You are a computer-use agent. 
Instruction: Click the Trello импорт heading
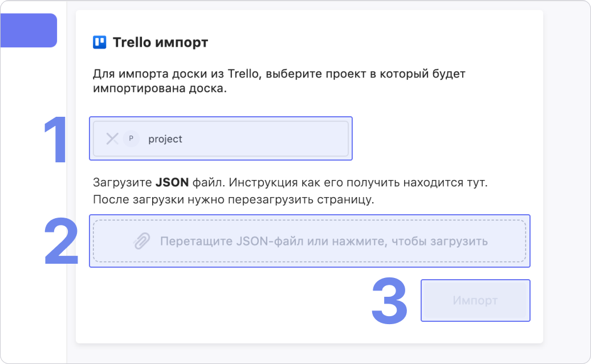point(160,43)
